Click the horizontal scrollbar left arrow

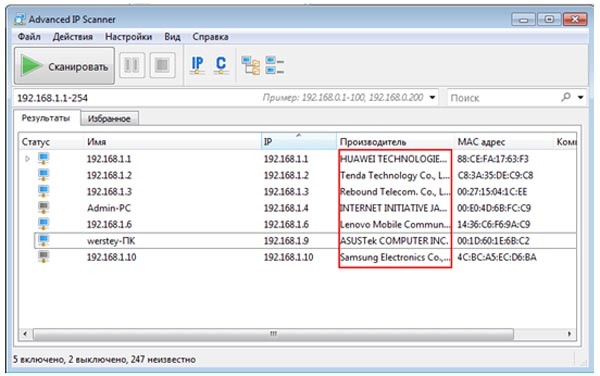[25, 334]
